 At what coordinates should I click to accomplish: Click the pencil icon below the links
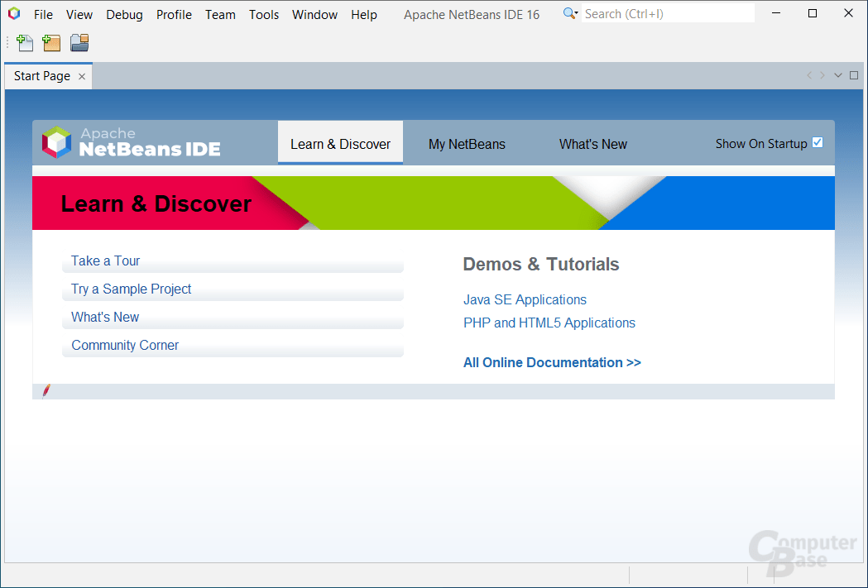[47, 390]
